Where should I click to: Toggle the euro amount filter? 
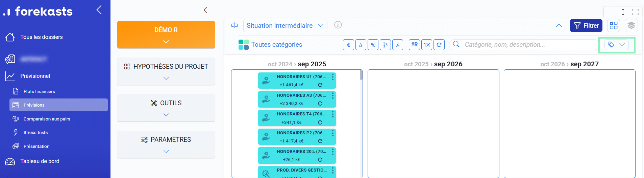pos(348,45)
